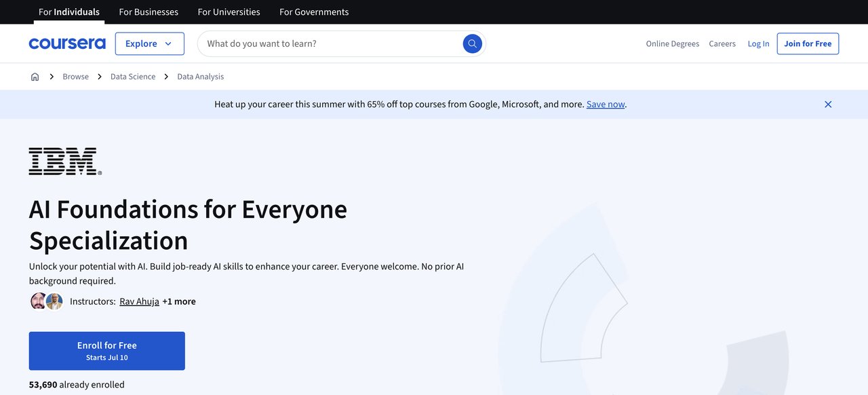Click Join for Free
This screenshot has width=868, height=395.
[x=808, y=43]
